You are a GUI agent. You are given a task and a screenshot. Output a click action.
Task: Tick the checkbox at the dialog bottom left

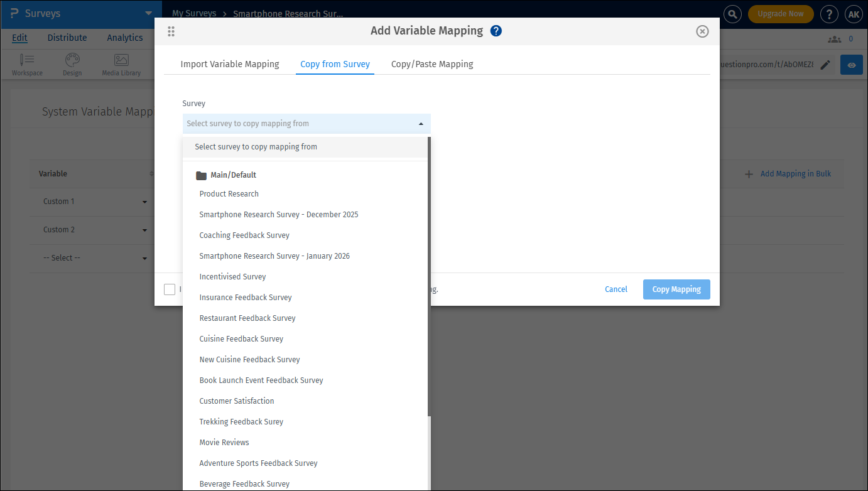(170, 289)
